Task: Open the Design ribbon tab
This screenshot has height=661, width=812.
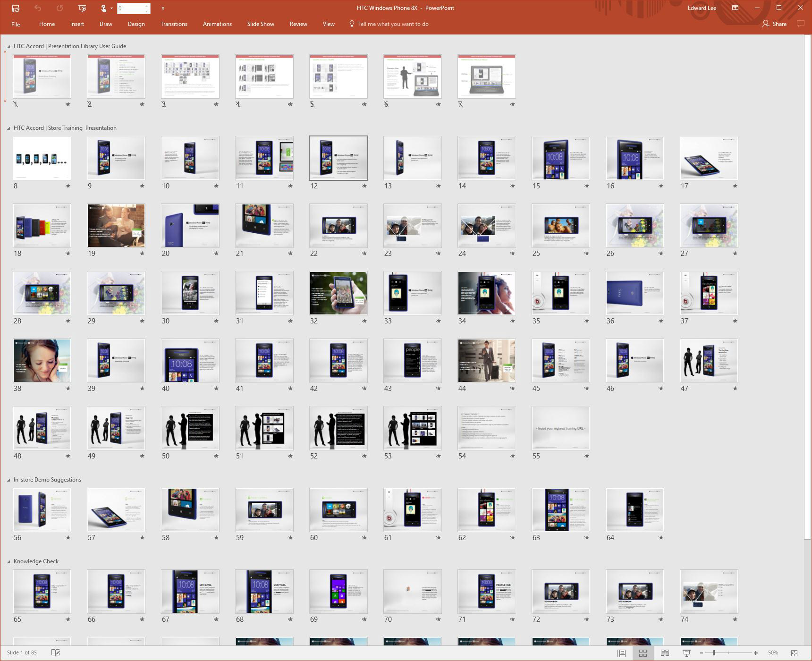Action: click(136, 24)
